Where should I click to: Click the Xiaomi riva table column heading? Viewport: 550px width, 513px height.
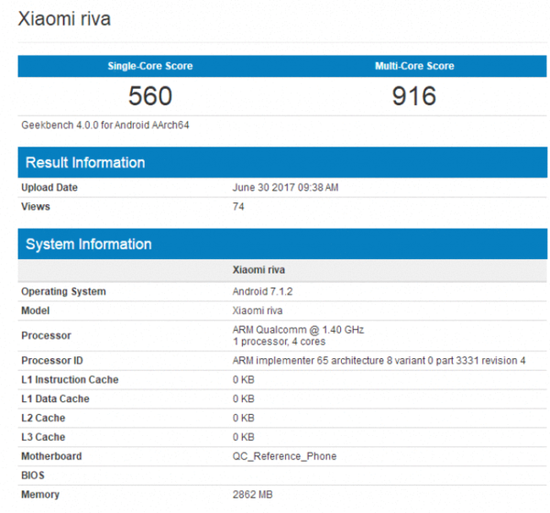259,270
